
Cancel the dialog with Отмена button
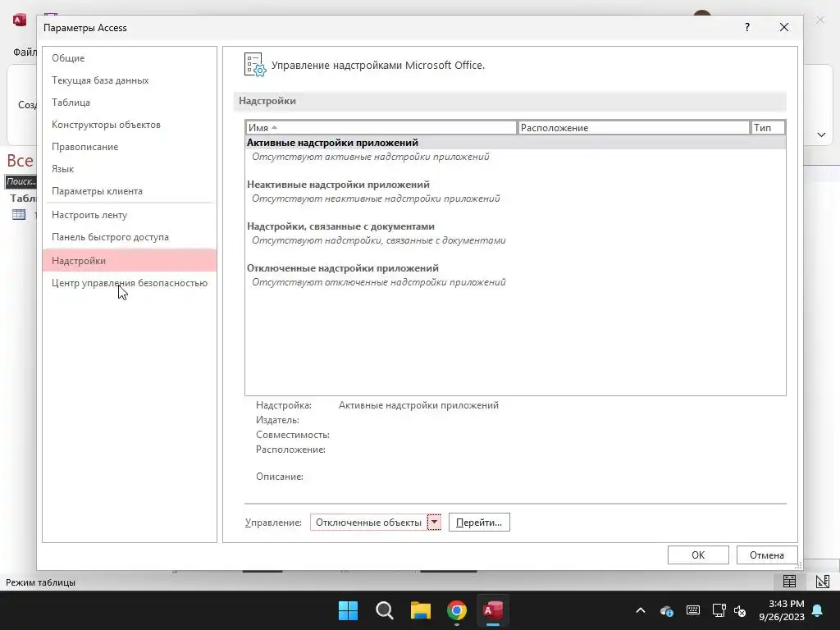pos(767,555)
